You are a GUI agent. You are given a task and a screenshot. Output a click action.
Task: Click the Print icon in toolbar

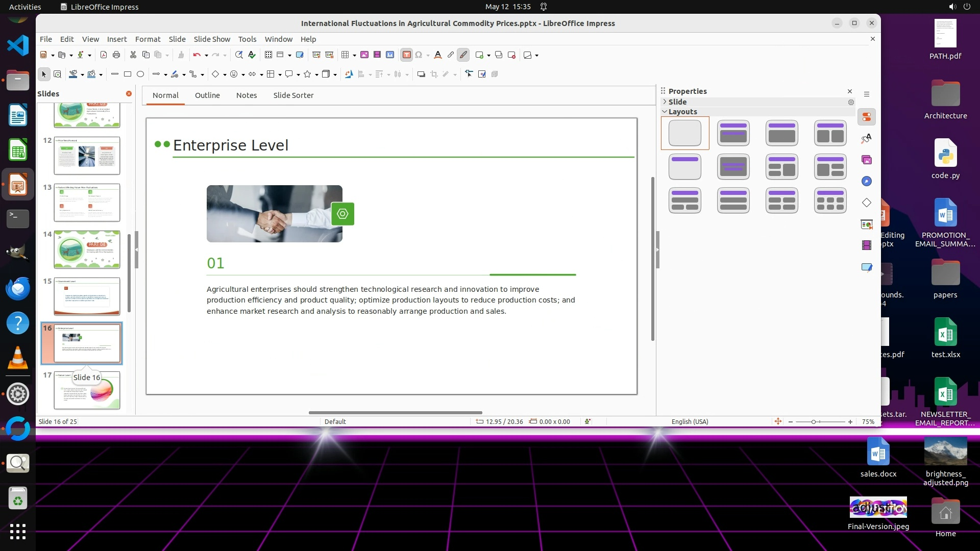[116, 55]
